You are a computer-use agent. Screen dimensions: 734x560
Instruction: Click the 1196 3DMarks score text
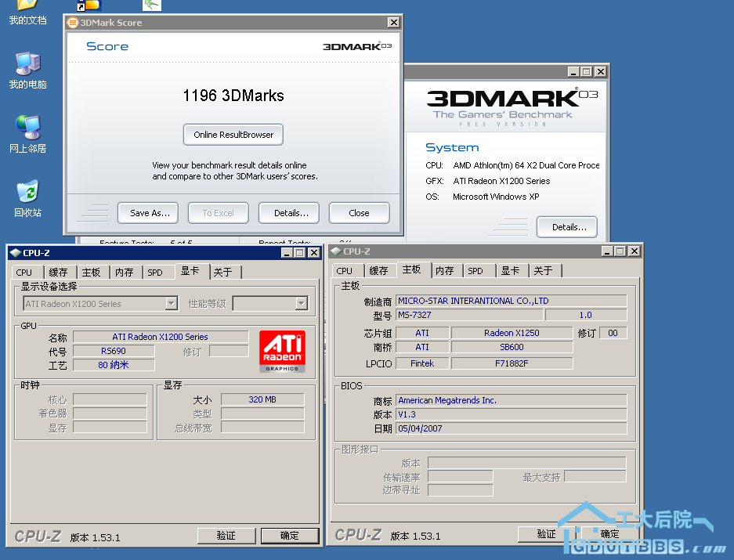(233, 96)
